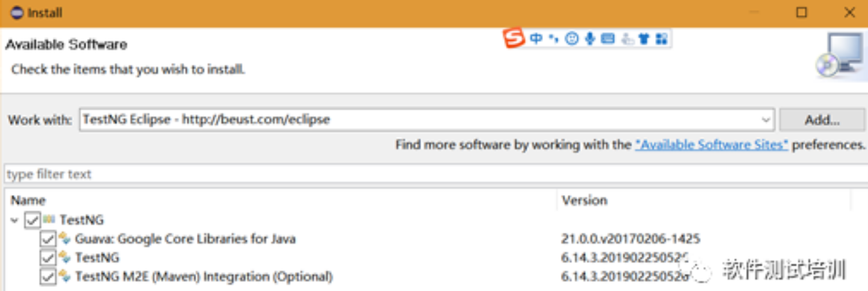Select the TestNG M2E (Maven) Integration row

203,277
